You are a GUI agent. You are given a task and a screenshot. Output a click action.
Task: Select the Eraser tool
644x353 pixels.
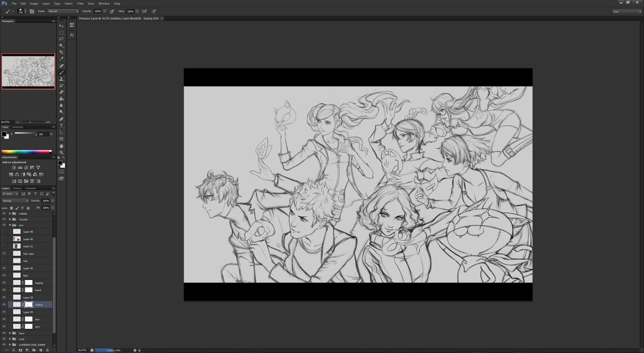[x=61, y=92]
